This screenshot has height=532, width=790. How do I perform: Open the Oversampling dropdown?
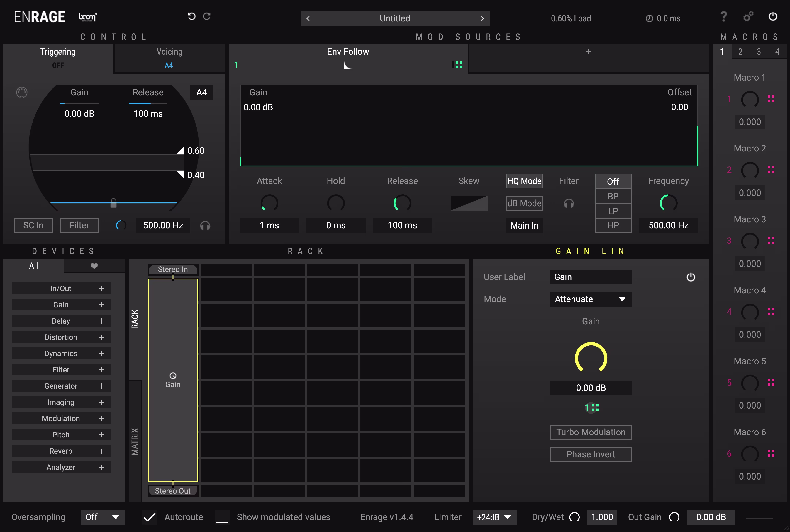(103, 517)
